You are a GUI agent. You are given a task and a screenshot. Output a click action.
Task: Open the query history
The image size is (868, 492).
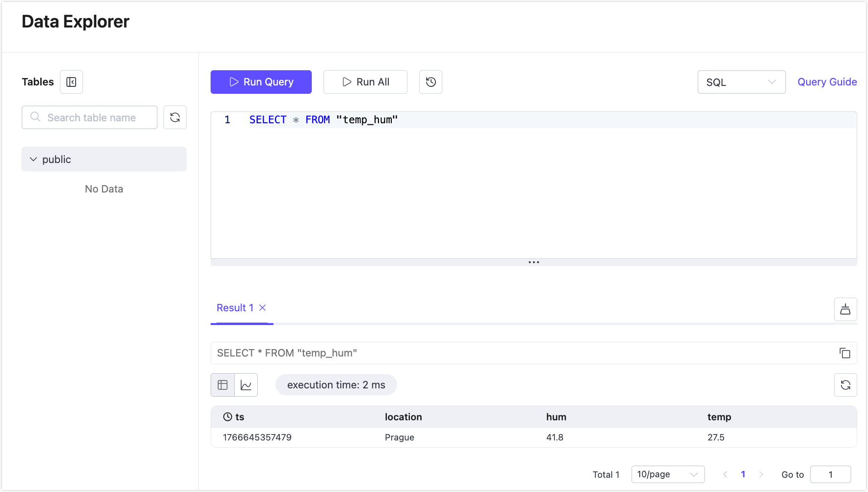(431, 82)
